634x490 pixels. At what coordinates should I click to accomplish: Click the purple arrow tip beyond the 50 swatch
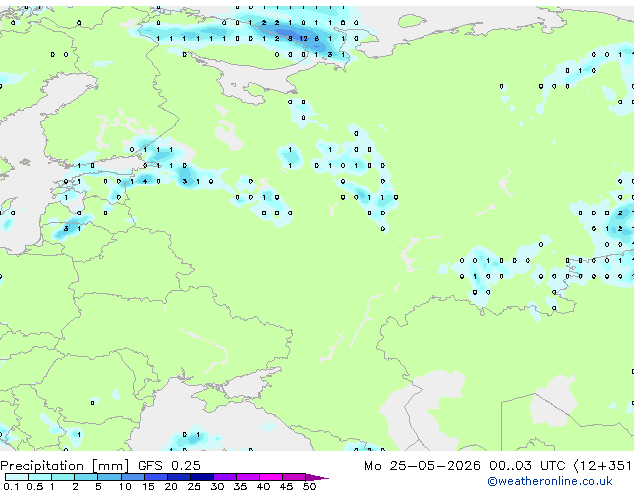[317, 477]
